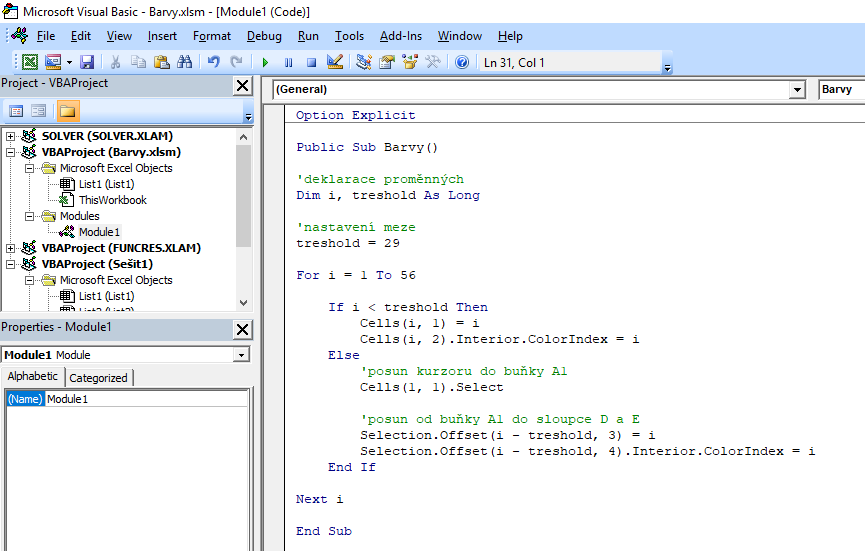Screen dimensions: 865x551
Task: Click the Redo arrow icon
Action: coord(237,62)
